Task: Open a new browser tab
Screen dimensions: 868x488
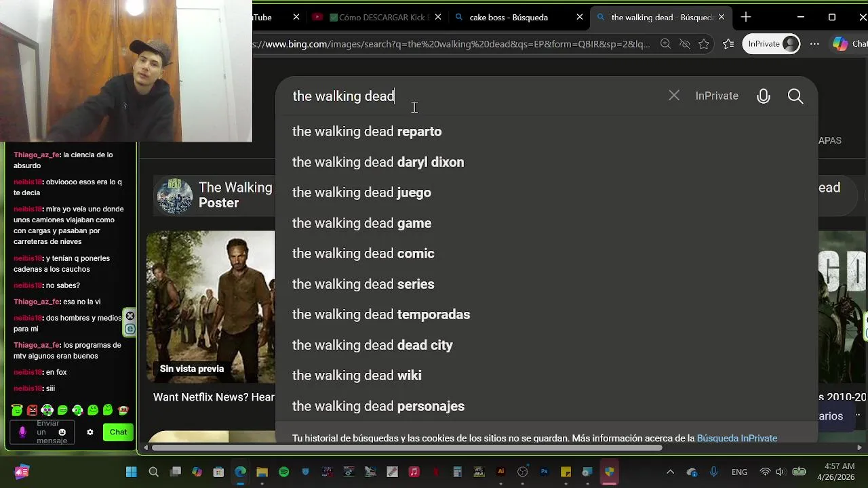Action: (x=746, y=17)
